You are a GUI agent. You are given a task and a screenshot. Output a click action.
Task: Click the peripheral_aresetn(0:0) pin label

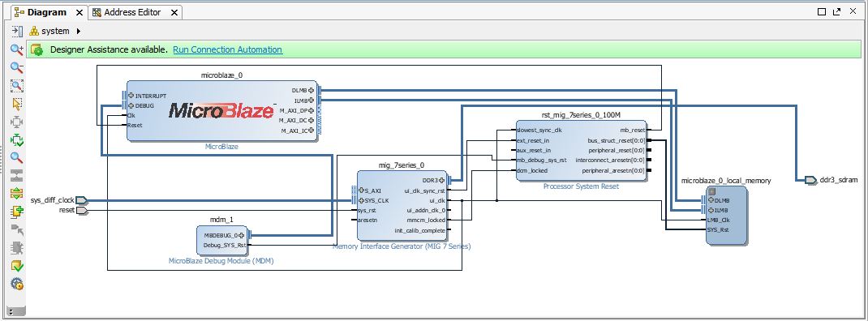point(612,170)
